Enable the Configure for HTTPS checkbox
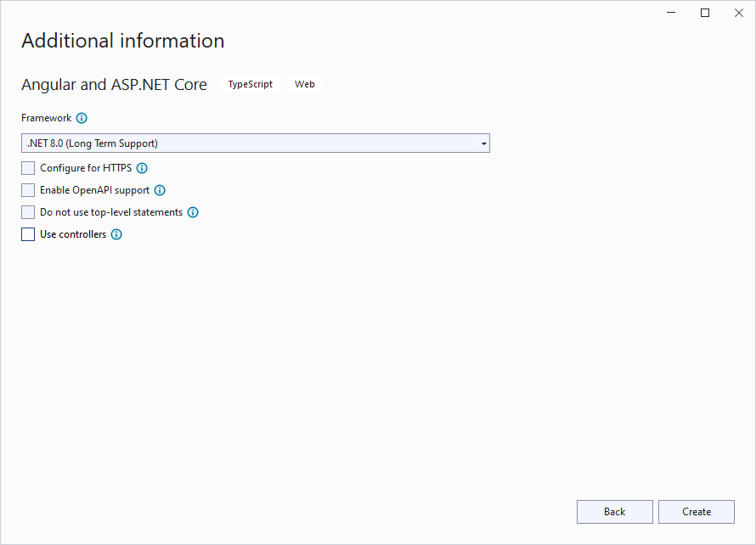Viewport: 756px width, 545px height. (28, 168)
